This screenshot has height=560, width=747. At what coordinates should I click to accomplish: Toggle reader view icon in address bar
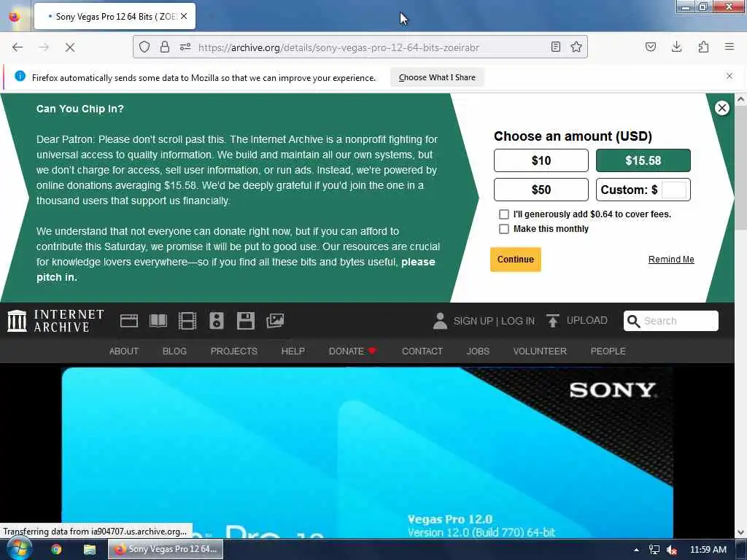pyautogui.click(x=555, y=47)
